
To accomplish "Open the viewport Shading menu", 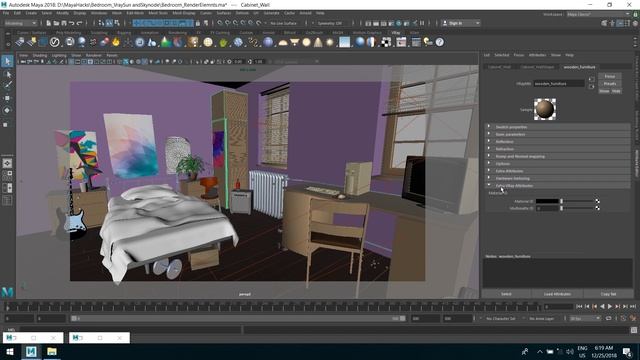I will coord(40,55).
